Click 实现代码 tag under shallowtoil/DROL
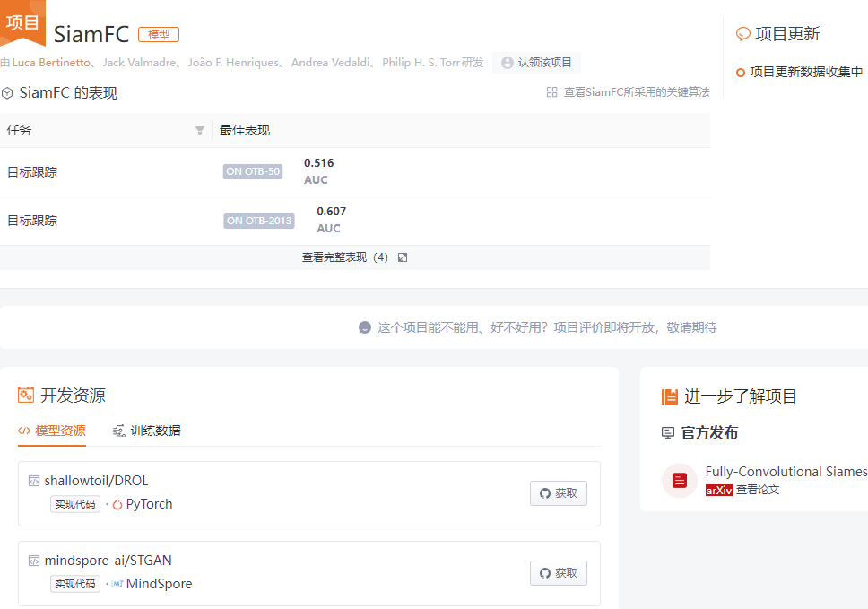This screenshot has height=609, width=868. point(75,504)
